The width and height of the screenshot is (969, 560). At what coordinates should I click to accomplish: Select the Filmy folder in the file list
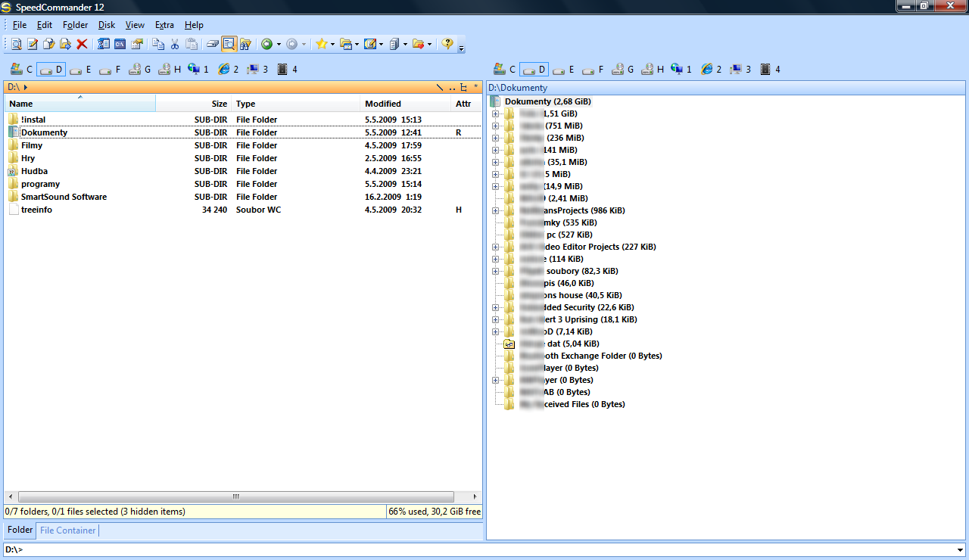tap(32, 145)
